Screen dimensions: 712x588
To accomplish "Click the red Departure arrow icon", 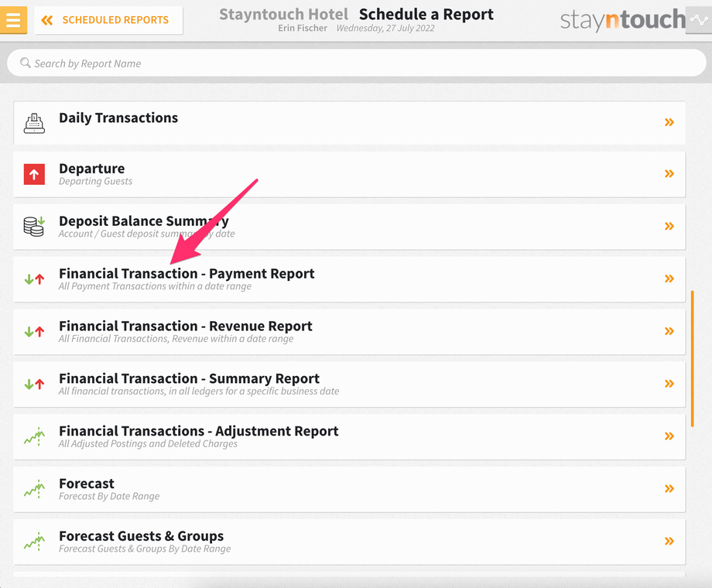I will click(x=34, y=174).
